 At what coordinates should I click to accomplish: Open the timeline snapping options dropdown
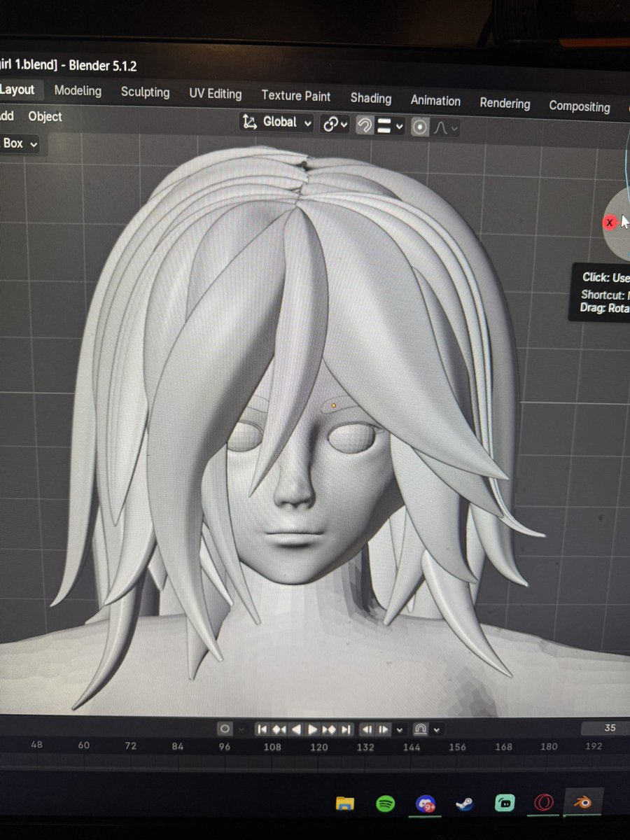point(437,729)
